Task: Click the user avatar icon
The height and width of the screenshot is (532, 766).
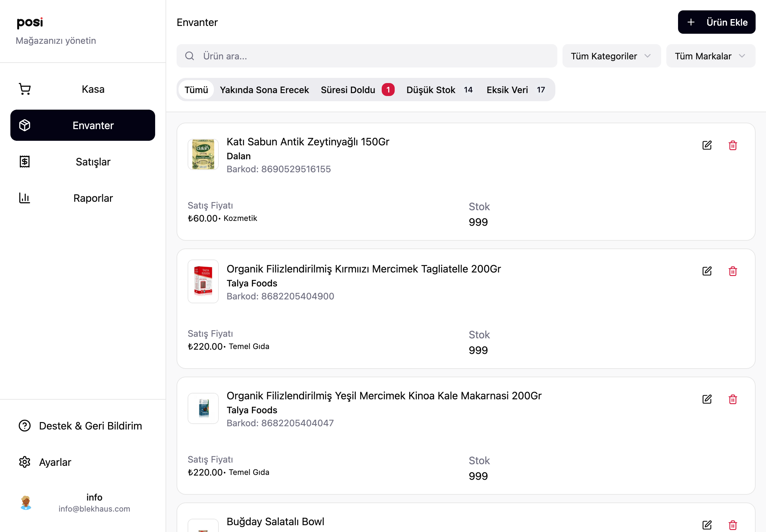Action: click(26, 503)
